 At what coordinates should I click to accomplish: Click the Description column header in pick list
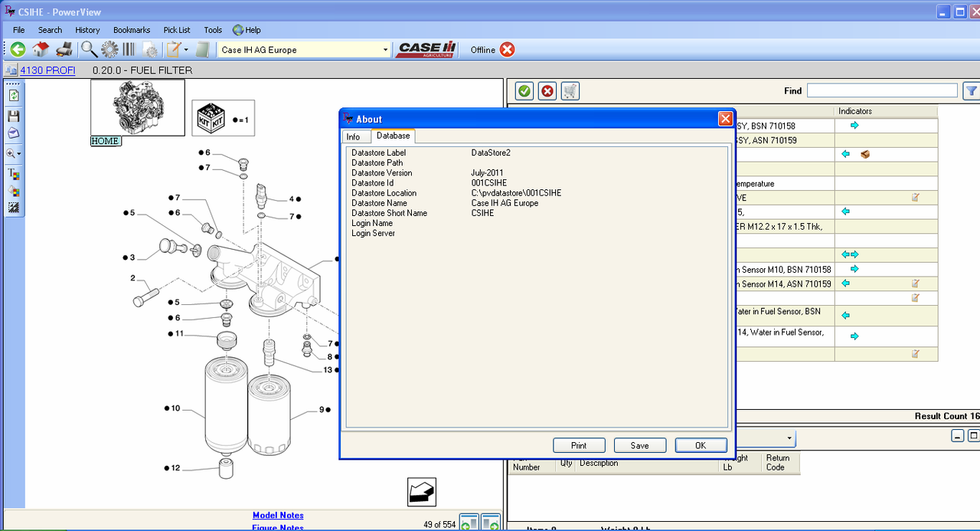click(x=647, y=463)
